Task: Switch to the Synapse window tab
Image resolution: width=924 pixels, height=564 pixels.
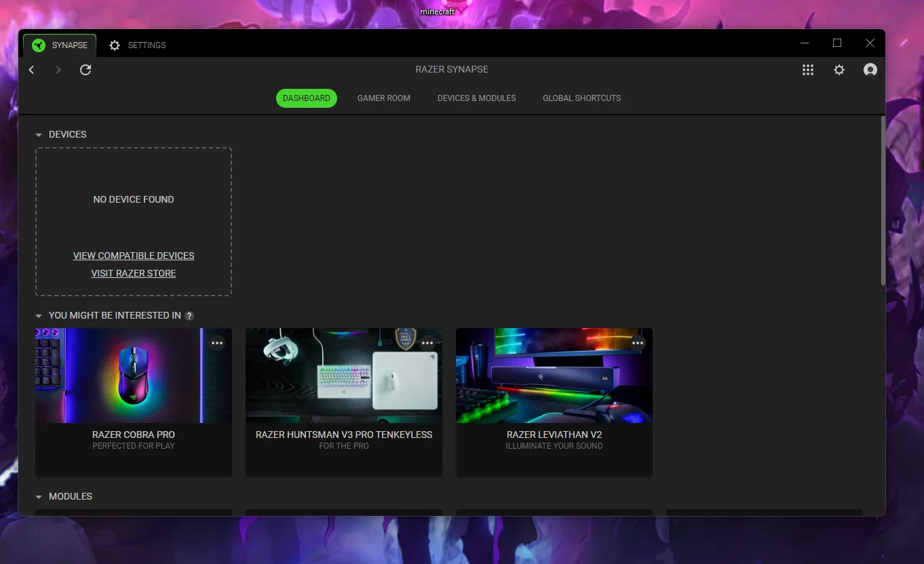Action: [60, 45]
